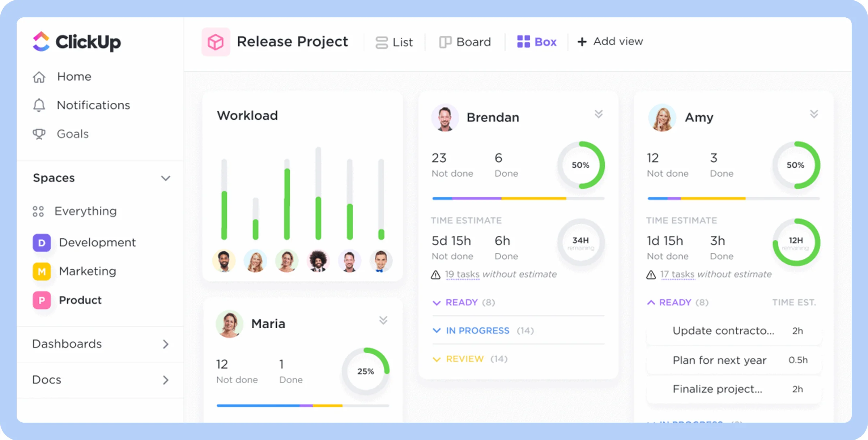
Task: Collapse the Spaces section
Action: pos(166,178)
